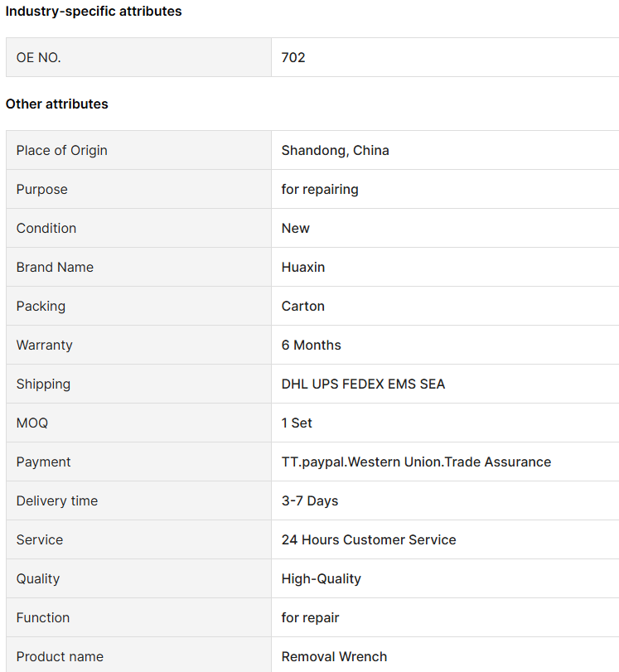619x672 pixels.
Task: Click the Delivery time label cell
Action: [x=138, y=500]
